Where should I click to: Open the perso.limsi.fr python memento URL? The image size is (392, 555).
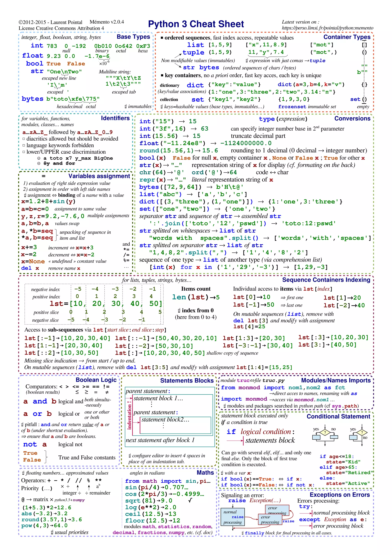point(327,28)
